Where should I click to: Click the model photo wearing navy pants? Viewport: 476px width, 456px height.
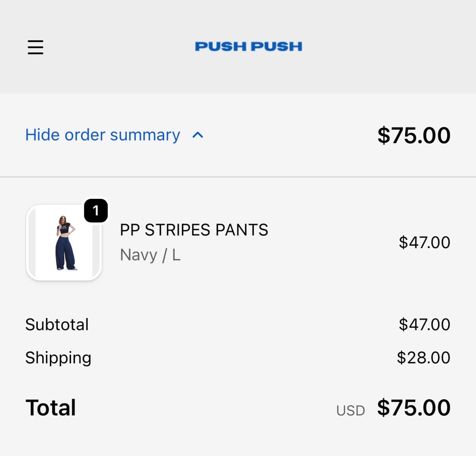coord(66,242)
